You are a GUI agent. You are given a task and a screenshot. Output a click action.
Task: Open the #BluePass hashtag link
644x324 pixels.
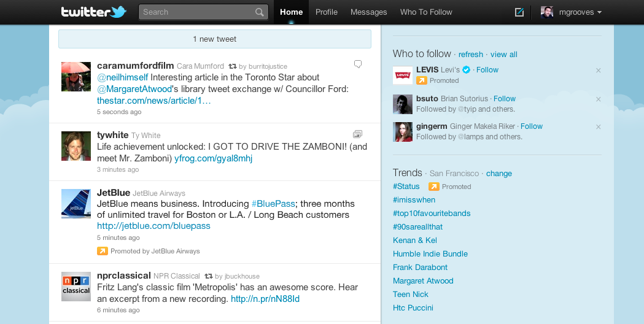[x=273, y=204]
